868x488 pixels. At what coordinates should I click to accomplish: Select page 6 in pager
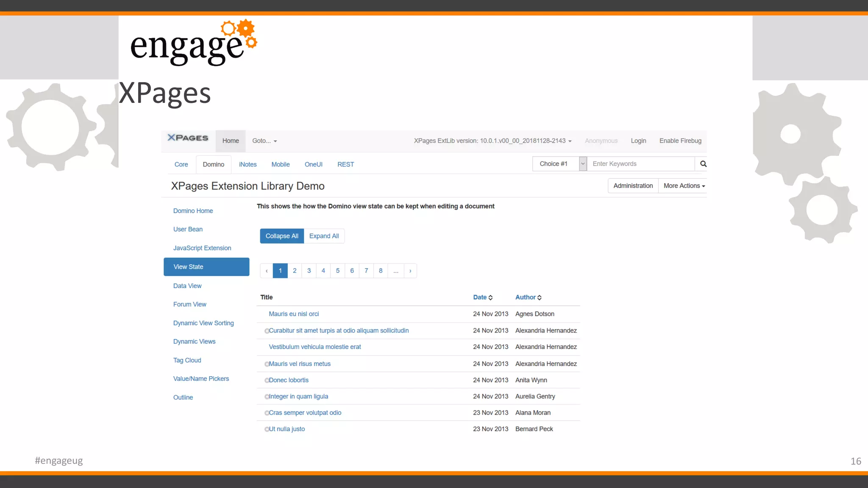[352, 271]
